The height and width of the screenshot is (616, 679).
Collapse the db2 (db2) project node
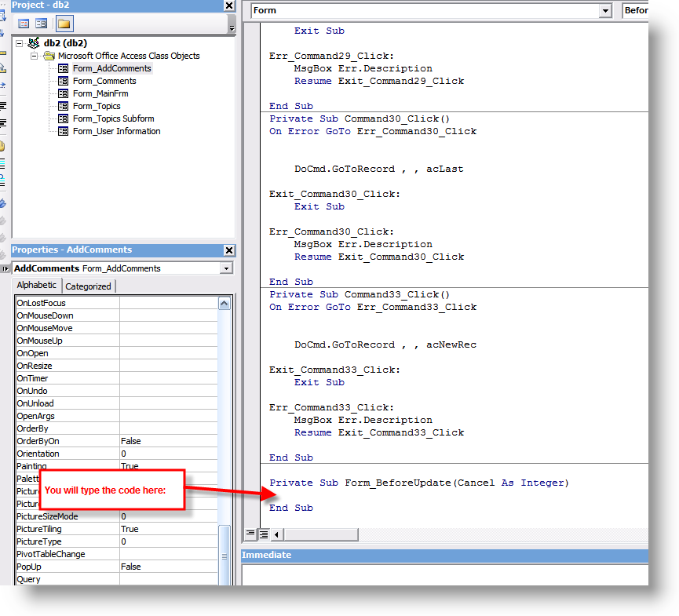[19, 43]
